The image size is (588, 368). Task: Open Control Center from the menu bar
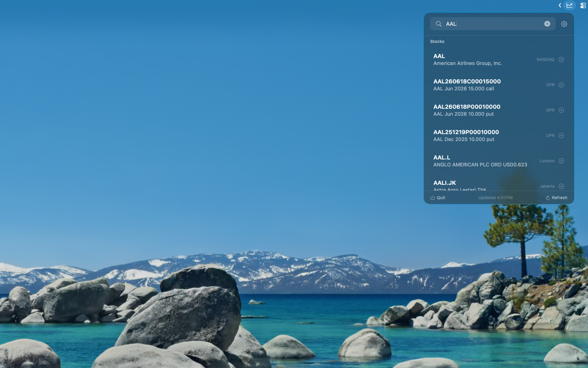click(x=583, y=5)
